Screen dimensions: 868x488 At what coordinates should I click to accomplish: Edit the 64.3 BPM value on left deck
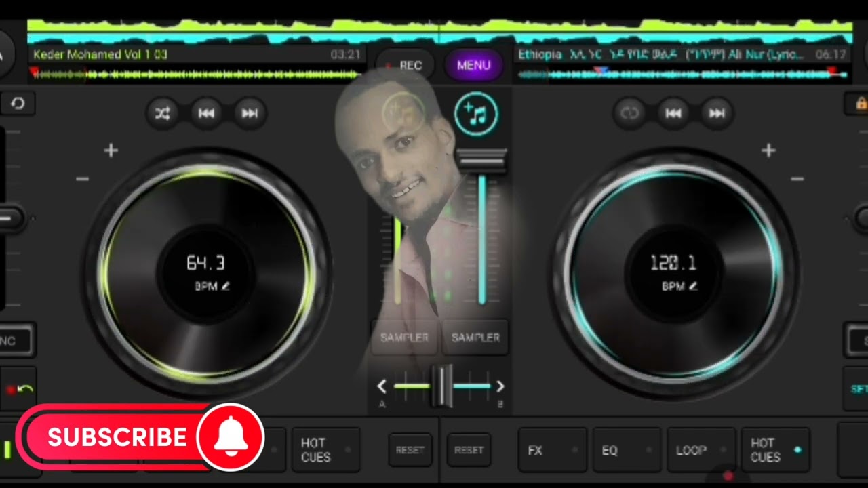coord(205,263)
